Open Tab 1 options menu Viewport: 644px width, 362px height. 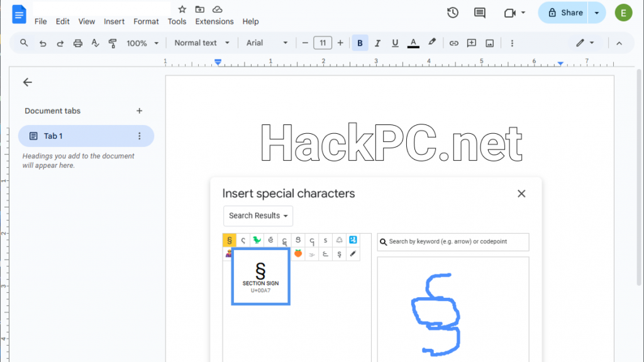[x=139, y=136]
